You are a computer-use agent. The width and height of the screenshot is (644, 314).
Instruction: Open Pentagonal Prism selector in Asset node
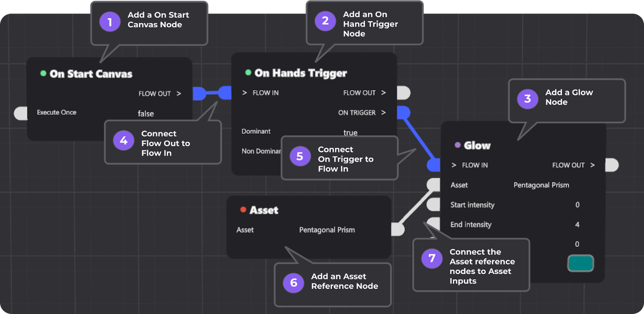(x=327, y=230)
